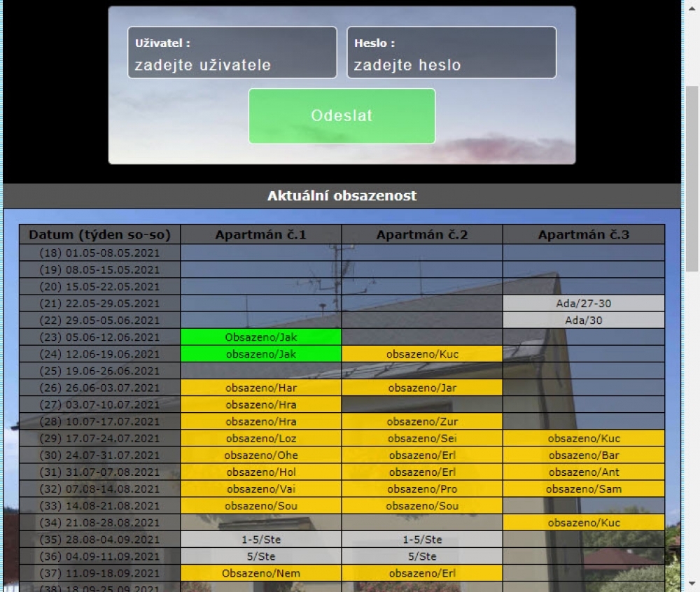Viewport: 700px width, 592px height.
Task: Click green Obsazeno/Jak cell in week 23
Action: 260,337
